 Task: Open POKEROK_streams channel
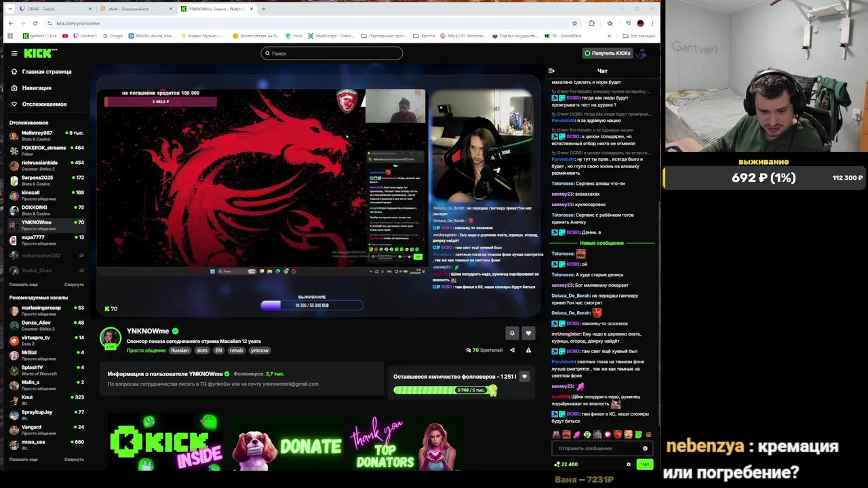(x=46, y=150)
